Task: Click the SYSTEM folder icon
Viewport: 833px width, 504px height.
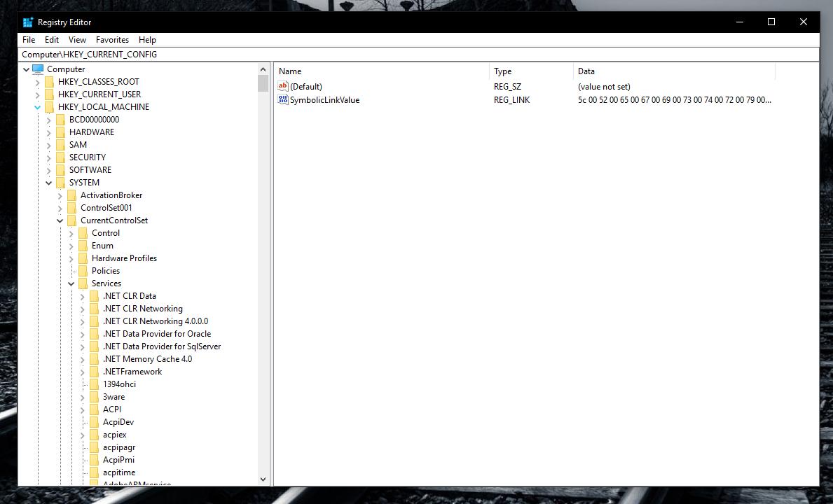Action: [x=60, y=183]
